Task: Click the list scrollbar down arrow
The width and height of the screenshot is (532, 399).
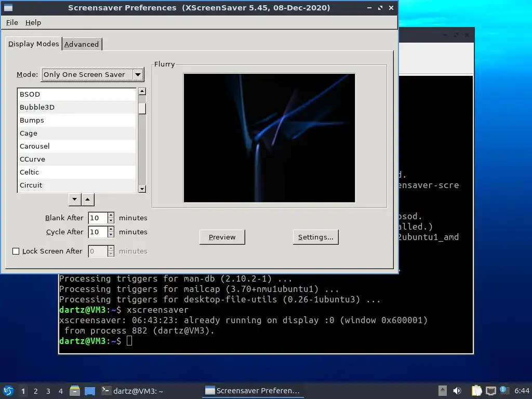Action: tap(142, 189)
